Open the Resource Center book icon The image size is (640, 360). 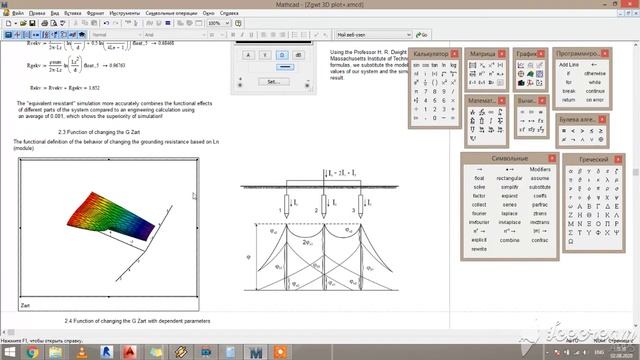tap(238, 23)
